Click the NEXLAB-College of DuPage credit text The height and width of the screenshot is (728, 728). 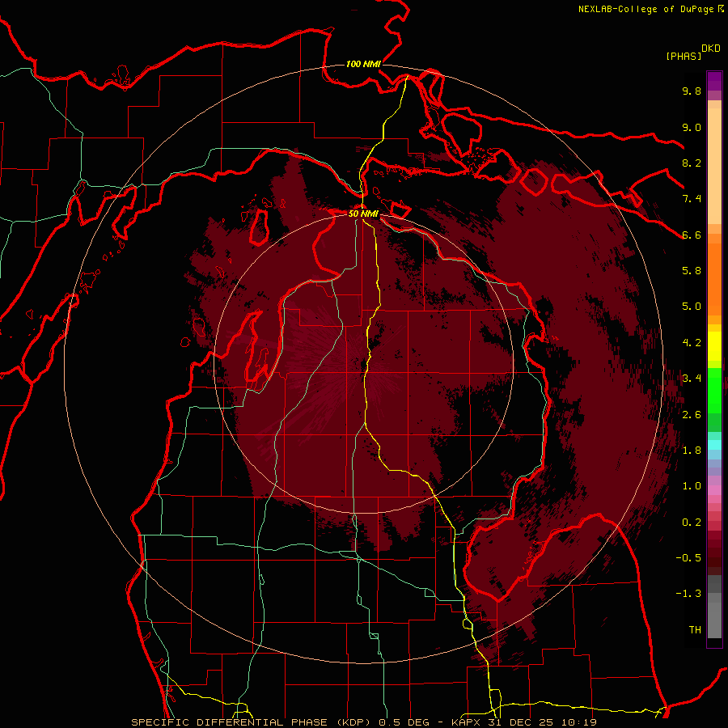coord(648,9)
